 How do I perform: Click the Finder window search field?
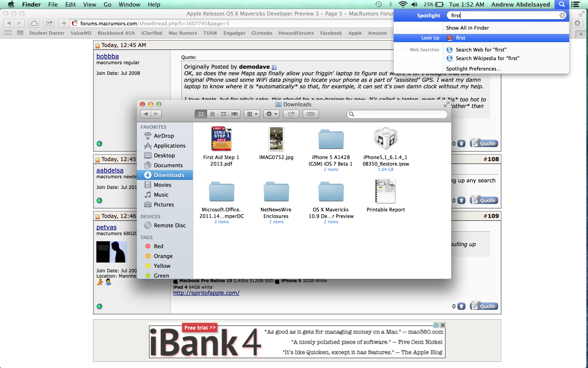click(x=397, y=114)
